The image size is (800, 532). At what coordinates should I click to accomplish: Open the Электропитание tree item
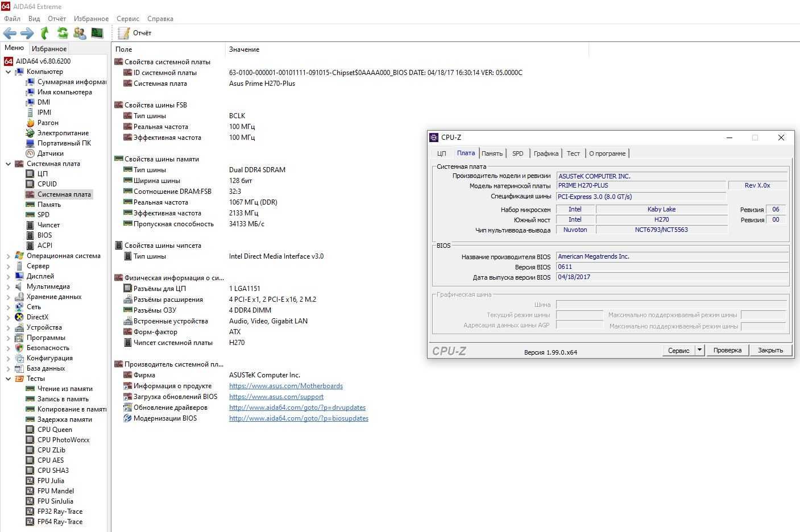[x=63, y=133]
